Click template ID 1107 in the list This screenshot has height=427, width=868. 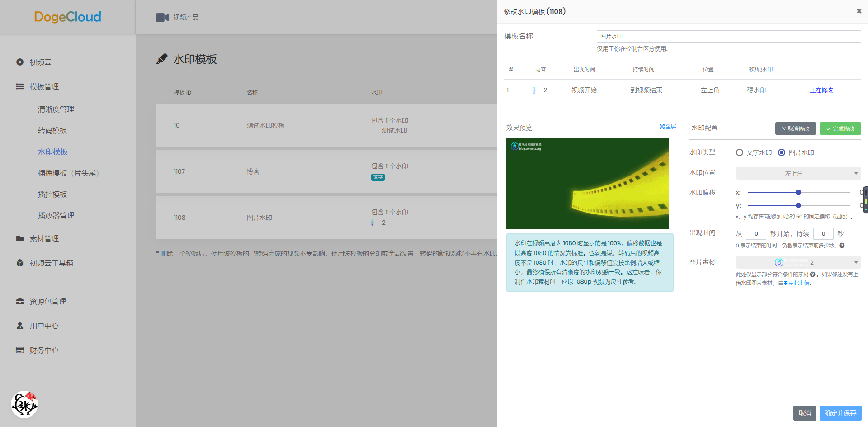tap(179, 171)
